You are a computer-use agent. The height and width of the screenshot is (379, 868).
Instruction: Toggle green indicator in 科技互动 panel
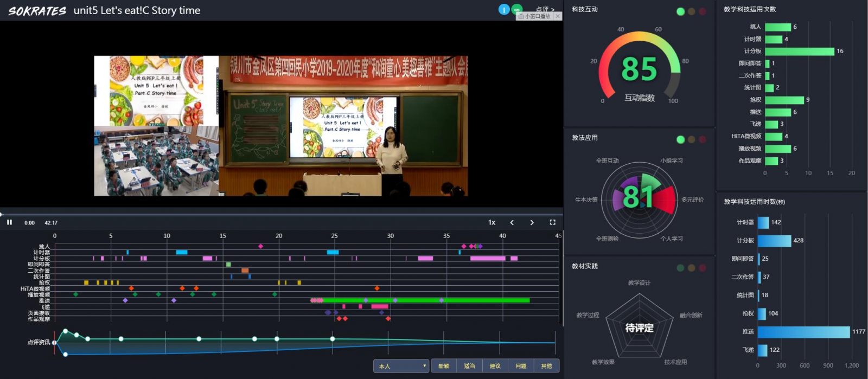pyautogui.click(x=680, y=11)
